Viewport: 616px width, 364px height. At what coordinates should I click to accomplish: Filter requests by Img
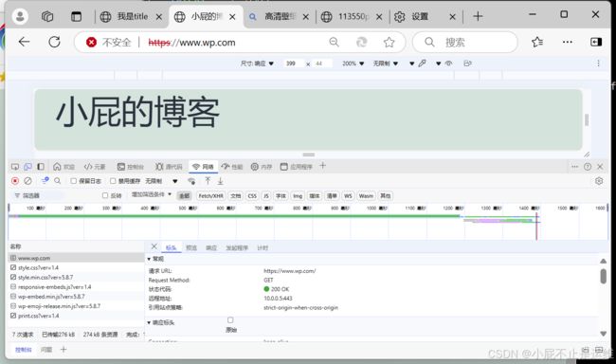coord(298,196)
